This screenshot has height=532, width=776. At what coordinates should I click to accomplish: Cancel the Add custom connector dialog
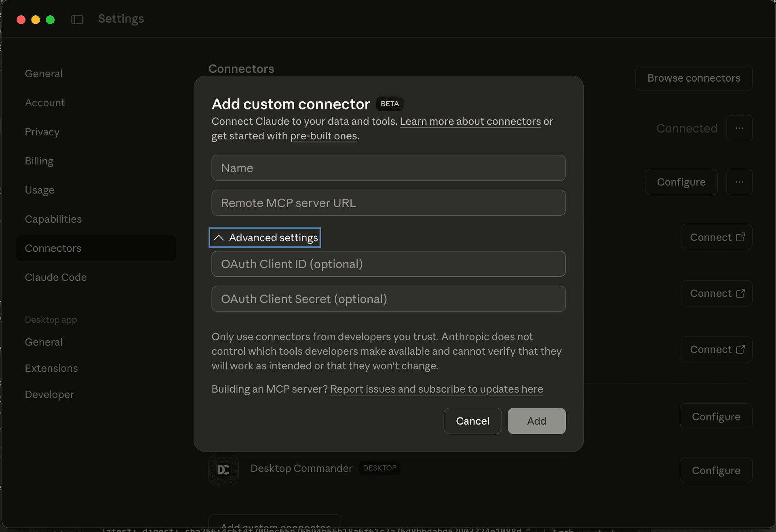472,421
